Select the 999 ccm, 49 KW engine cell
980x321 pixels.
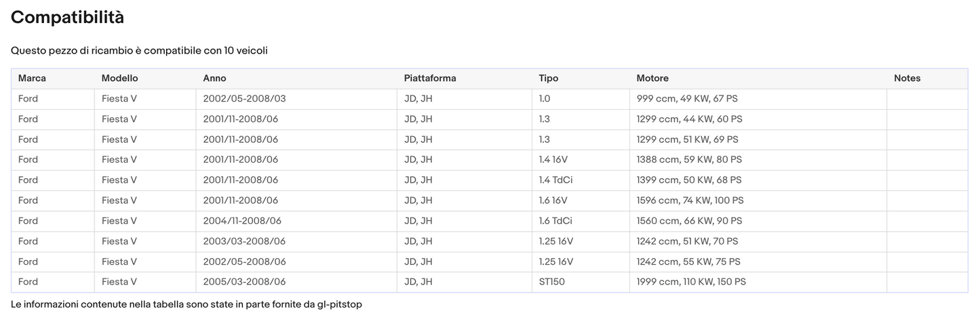(x=687, y=99)
